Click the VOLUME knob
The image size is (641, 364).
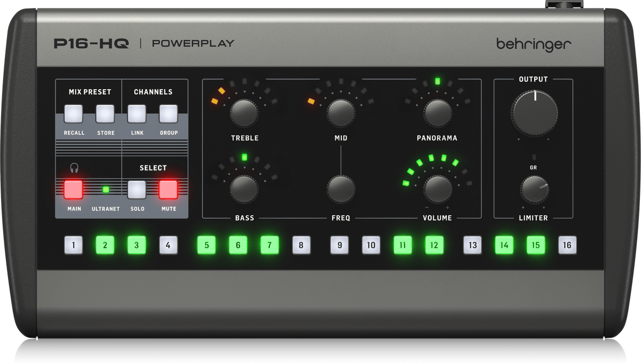tap(437, 189)
